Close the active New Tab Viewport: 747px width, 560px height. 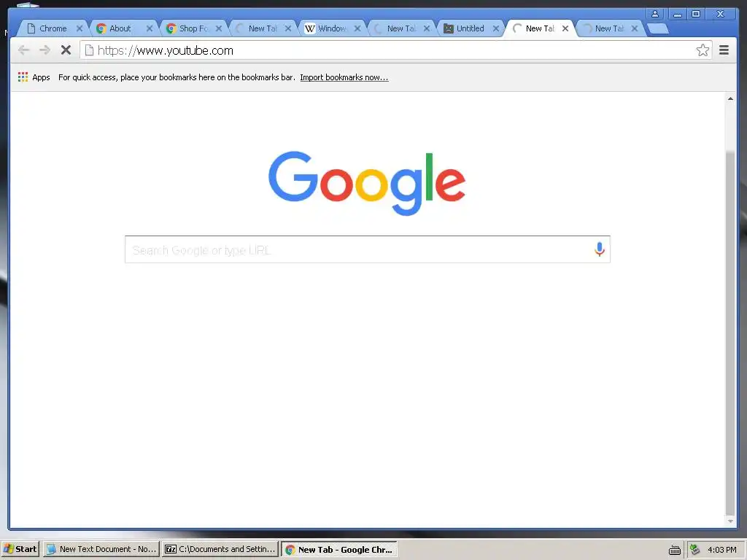coord(565,28)
